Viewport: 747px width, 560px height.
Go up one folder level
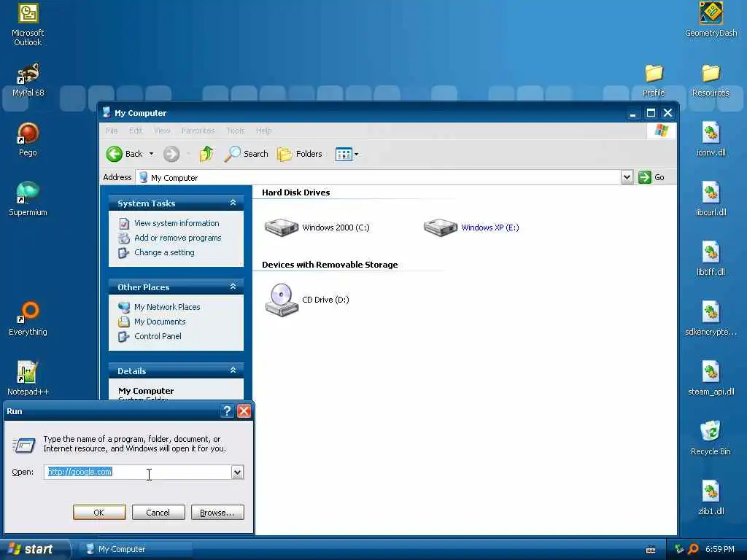tap(206, 154)
